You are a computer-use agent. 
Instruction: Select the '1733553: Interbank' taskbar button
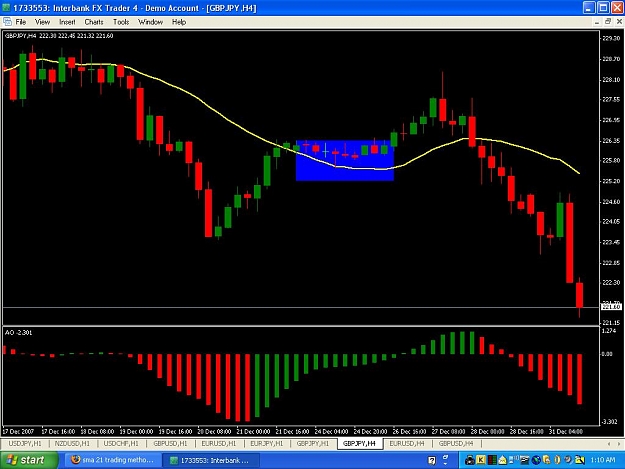click(211, 460)
